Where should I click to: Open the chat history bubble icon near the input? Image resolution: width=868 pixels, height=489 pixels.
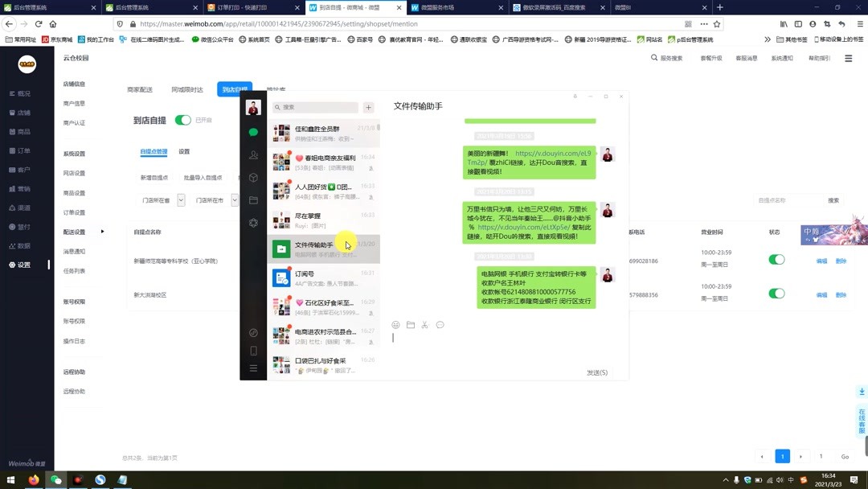[440, 325]
